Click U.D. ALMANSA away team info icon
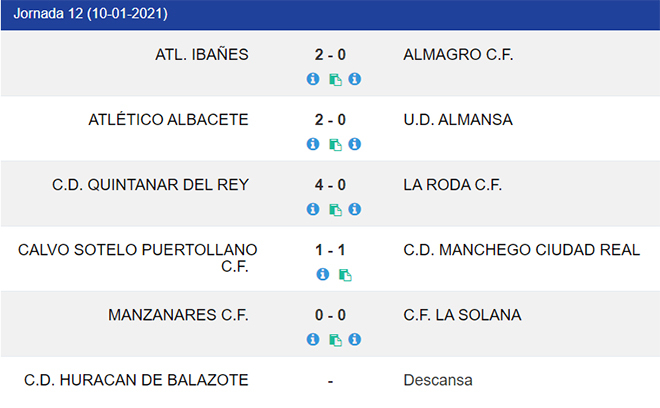 354,144
